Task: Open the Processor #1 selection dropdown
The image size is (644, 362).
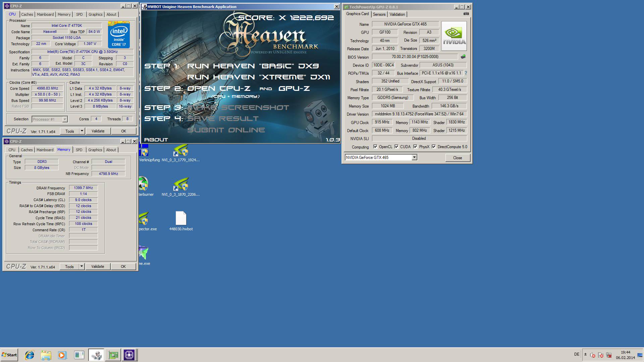Action: click(50, 119)
